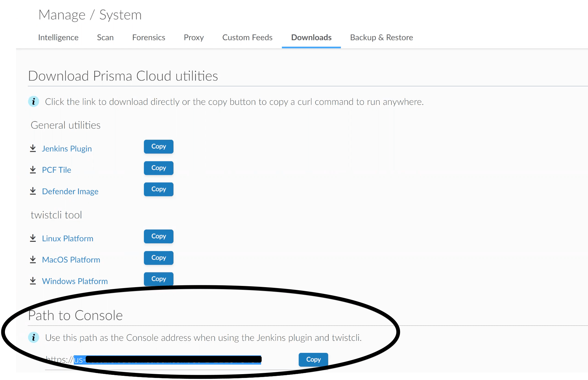Click the download icon beside Jenkins Plugin
This screenshot has height=380, width=588.
coord(33,148)
